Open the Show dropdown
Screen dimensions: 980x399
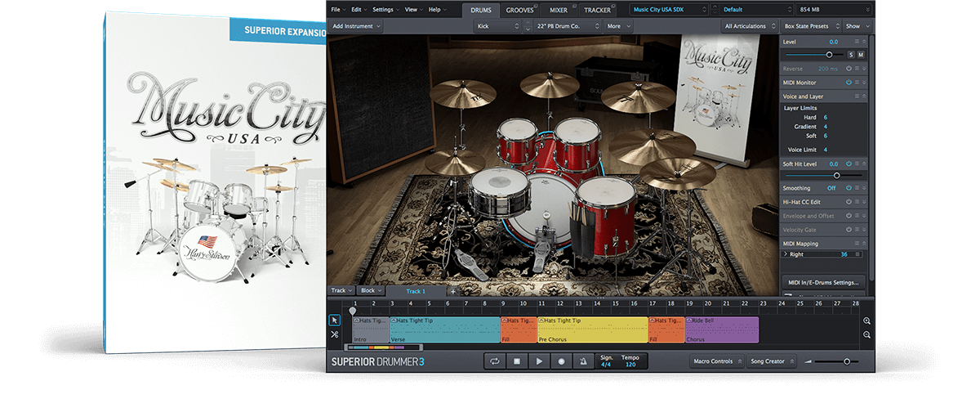pos(855,26)
